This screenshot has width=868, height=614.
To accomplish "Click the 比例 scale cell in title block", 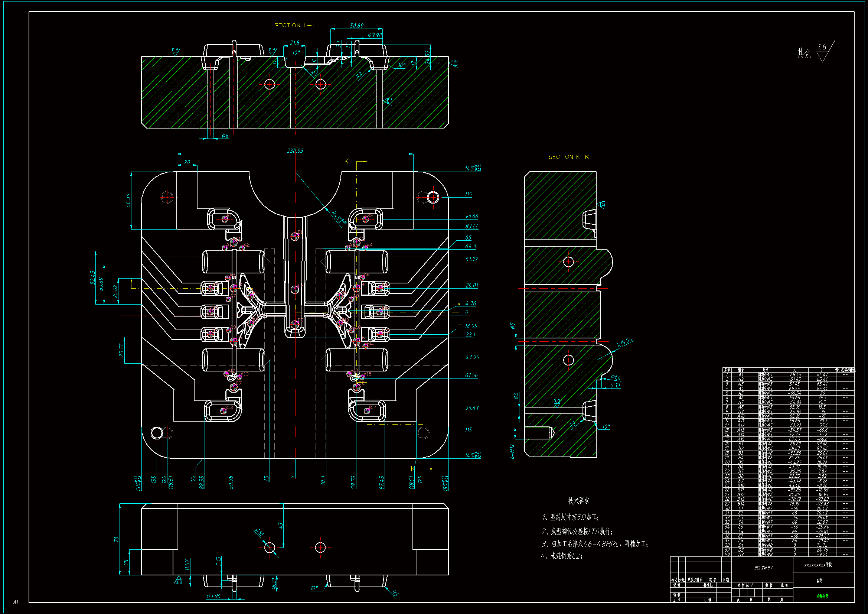I will tap(784, 585).
